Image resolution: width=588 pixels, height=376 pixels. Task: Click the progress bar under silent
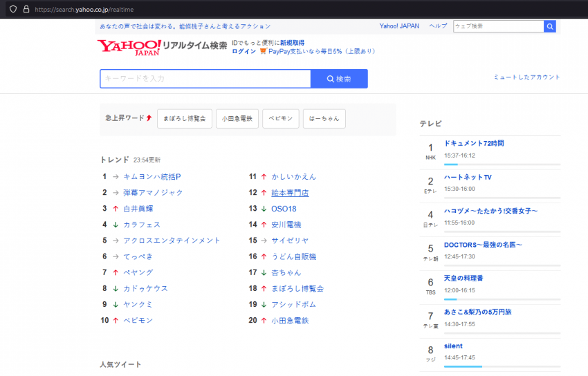[502, 366]
